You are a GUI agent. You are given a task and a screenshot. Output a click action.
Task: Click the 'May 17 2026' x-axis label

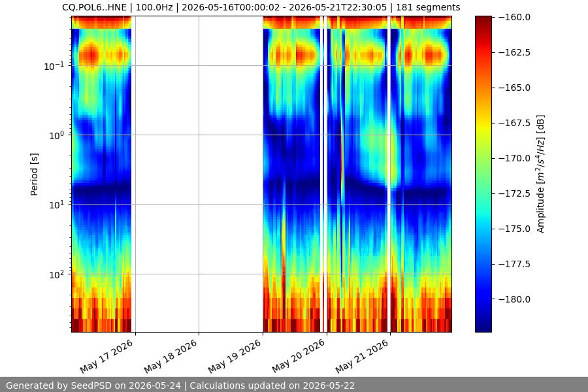[x=106, y=356]
